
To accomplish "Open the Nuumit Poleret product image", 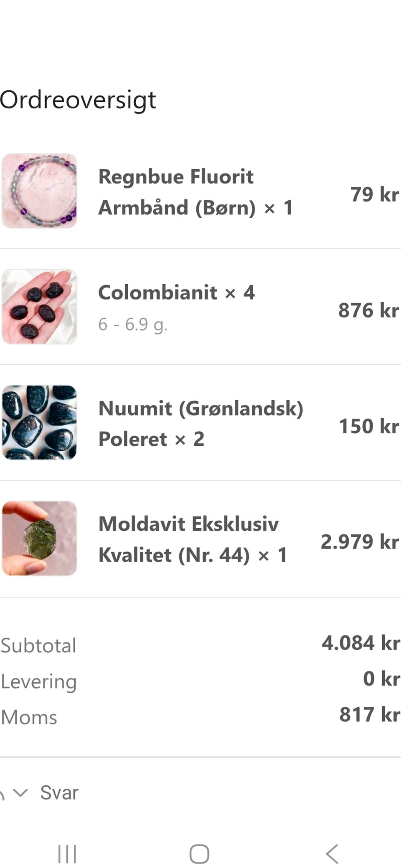I will click(40, 423).
